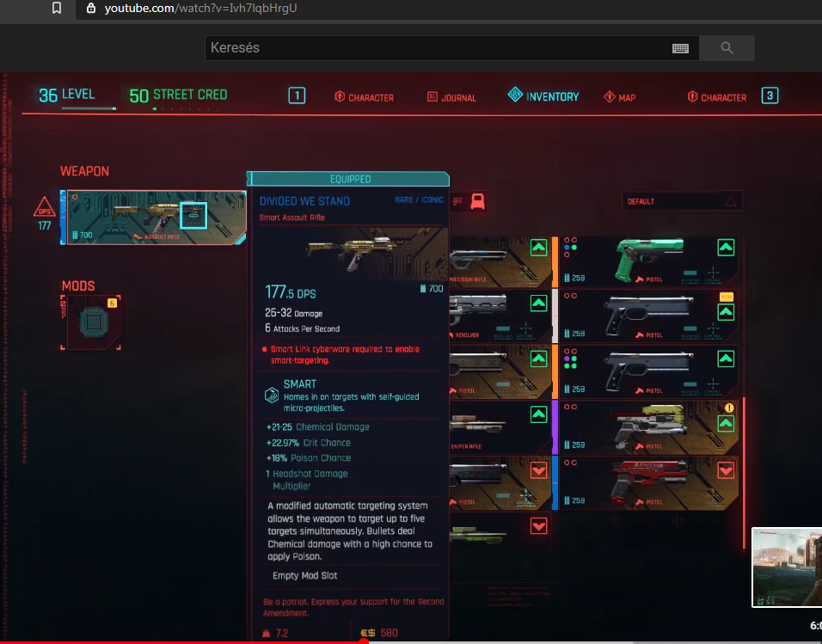Click the yellow exclamation badge on pistol tile
Viewport: 822px width, 644px height.
pyautogui.click(x=728, y=408)
